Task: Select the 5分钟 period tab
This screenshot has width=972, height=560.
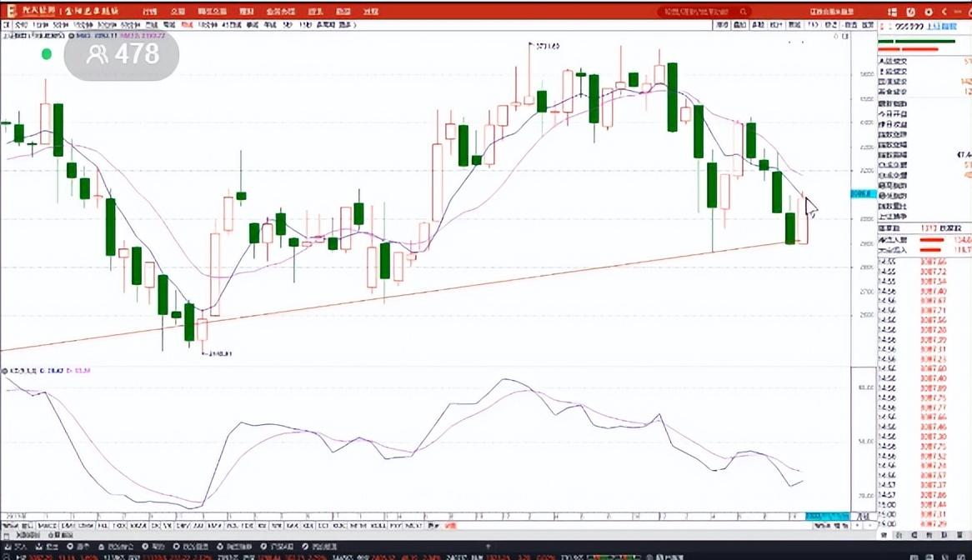Action: click(x=61, y=25)
